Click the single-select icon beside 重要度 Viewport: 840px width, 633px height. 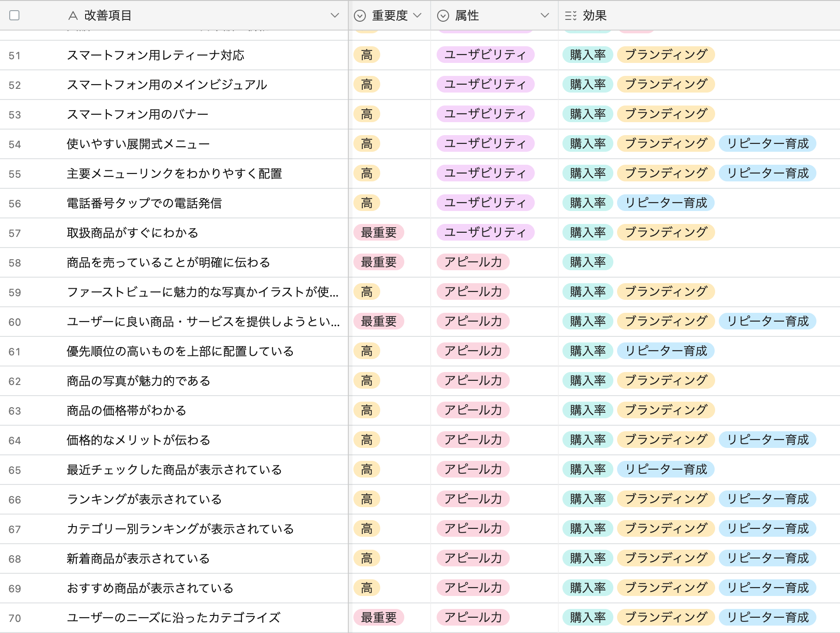(360, 16)
